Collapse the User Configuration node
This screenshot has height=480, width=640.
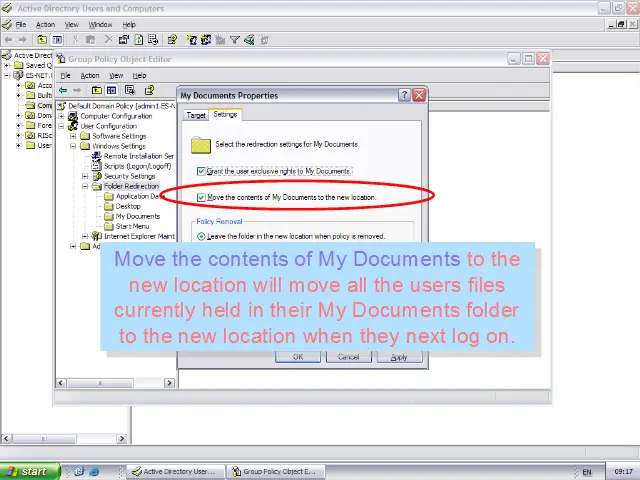(x=61, y=126)
